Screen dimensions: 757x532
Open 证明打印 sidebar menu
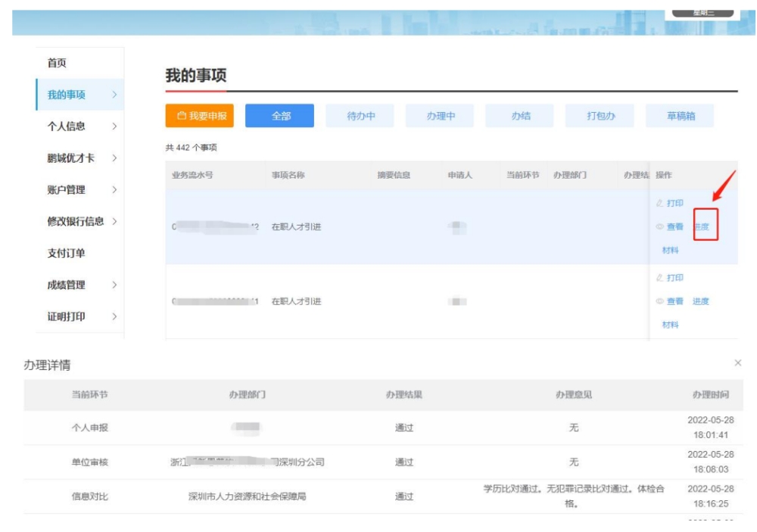tap(66, 316)
